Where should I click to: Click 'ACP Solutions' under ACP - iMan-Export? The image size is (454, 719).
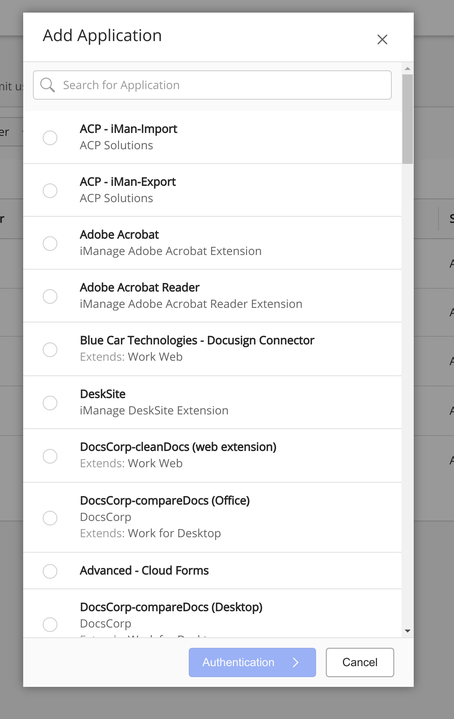tap(116, 198)
